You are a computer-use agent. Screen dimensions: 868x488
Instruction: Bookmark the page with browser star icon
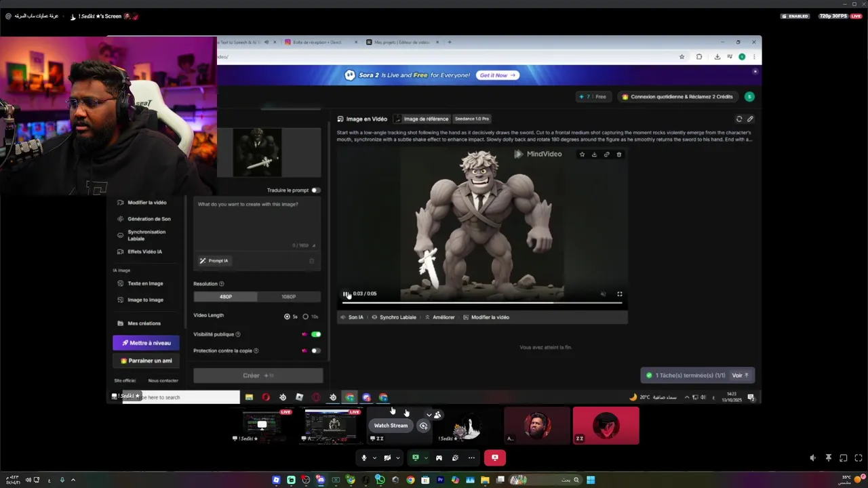[682, 57]
